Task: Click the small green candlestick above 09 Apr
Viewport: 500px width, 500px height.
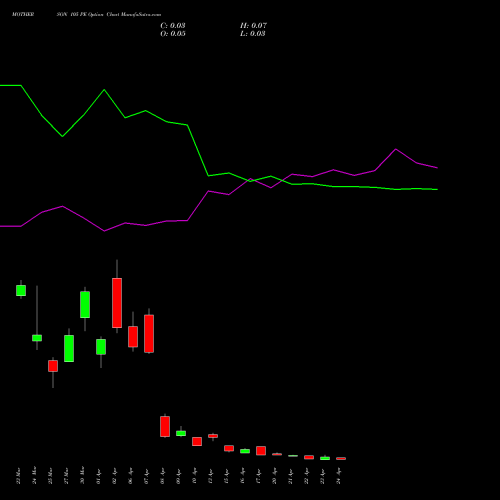Action: tap(181, 433)
